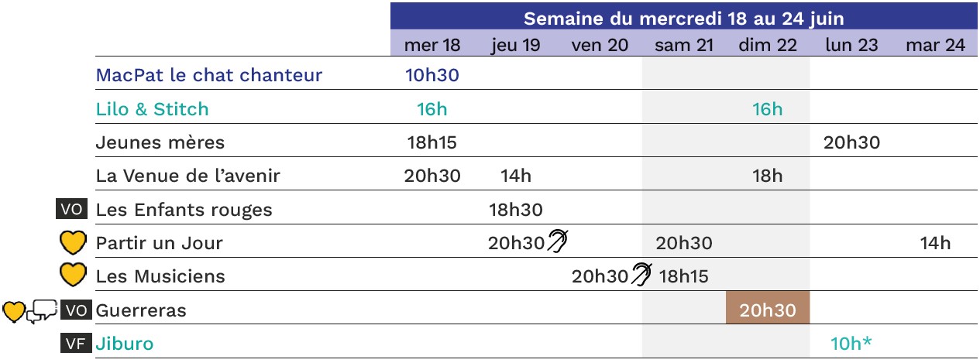Screen dimensions: 980x363
Task: Open the MacPat le chat chanteur title
Action: pyautogui.click(x=209, y=76)
